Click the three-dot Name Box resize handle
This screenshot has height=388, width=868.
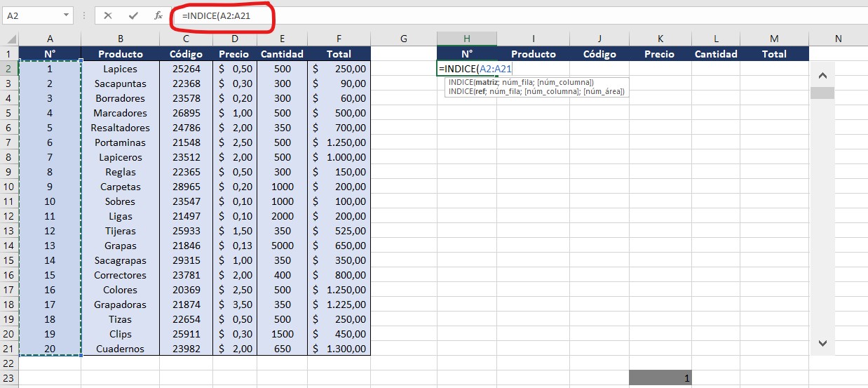point(84,15)
